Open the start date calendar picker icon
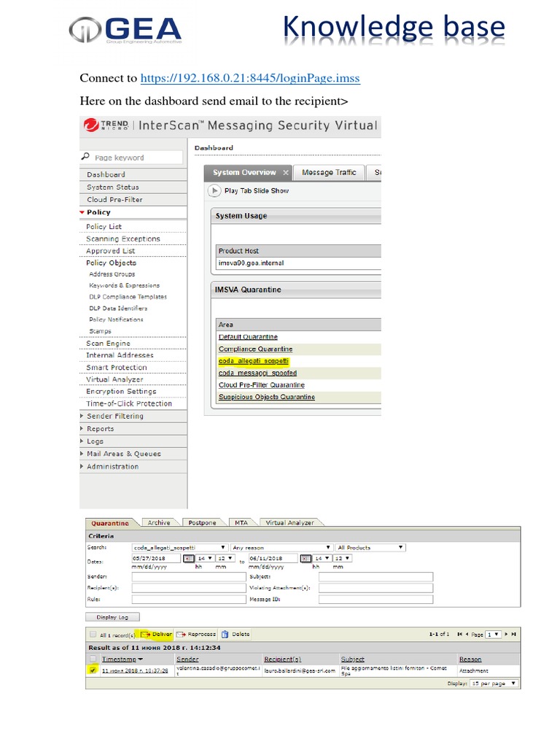The height and width of the screenshot is (747, 560). [189, 558]
